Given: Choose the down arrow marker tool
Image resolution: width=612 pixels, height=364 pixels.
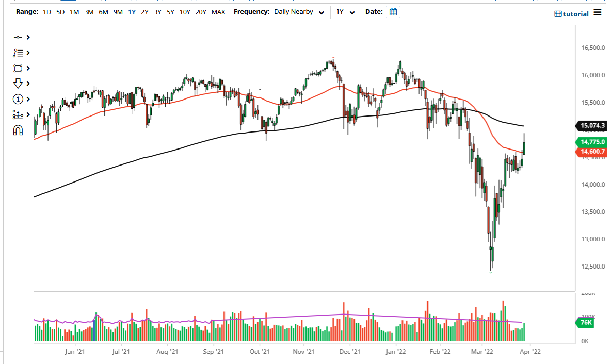Looking at the screenshot, I should point(18,84).
